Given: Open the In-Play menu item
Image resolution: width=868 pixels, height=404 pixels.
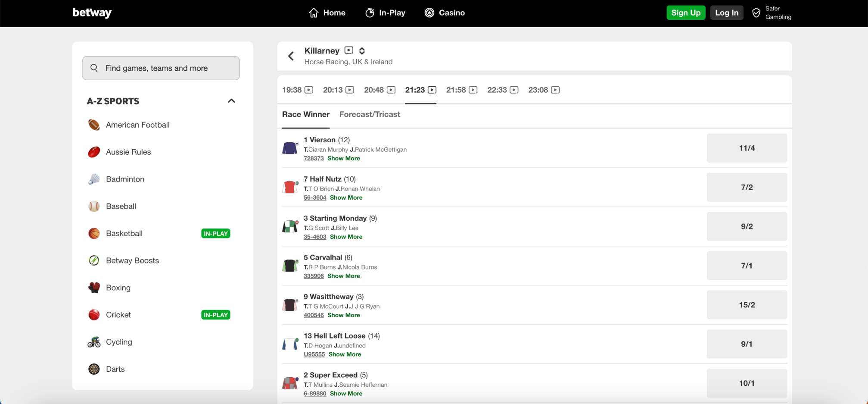Looking at the screenshot, I should point(385,13).
